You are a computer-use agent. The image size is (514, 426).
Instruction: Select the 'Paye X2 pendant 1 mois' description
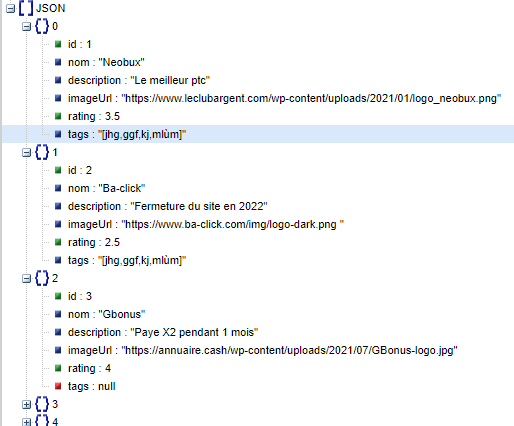[163, 332]
